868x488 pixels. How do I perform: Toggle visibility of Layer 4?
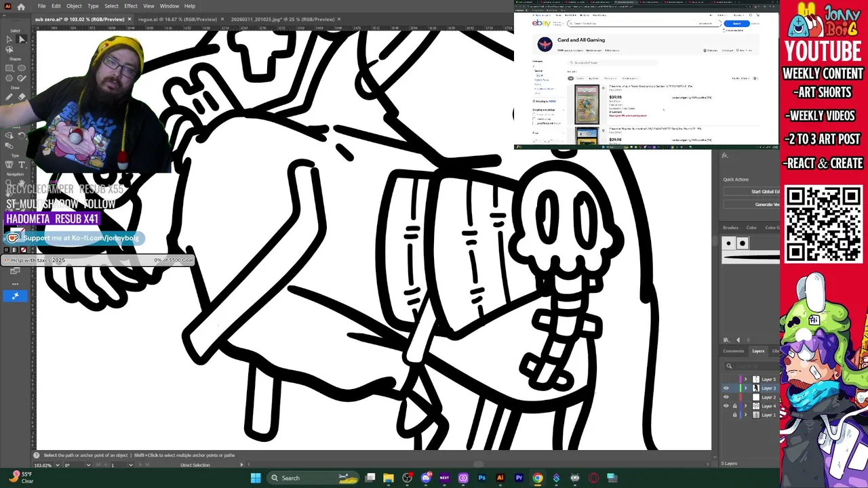[x=726, y=406]
